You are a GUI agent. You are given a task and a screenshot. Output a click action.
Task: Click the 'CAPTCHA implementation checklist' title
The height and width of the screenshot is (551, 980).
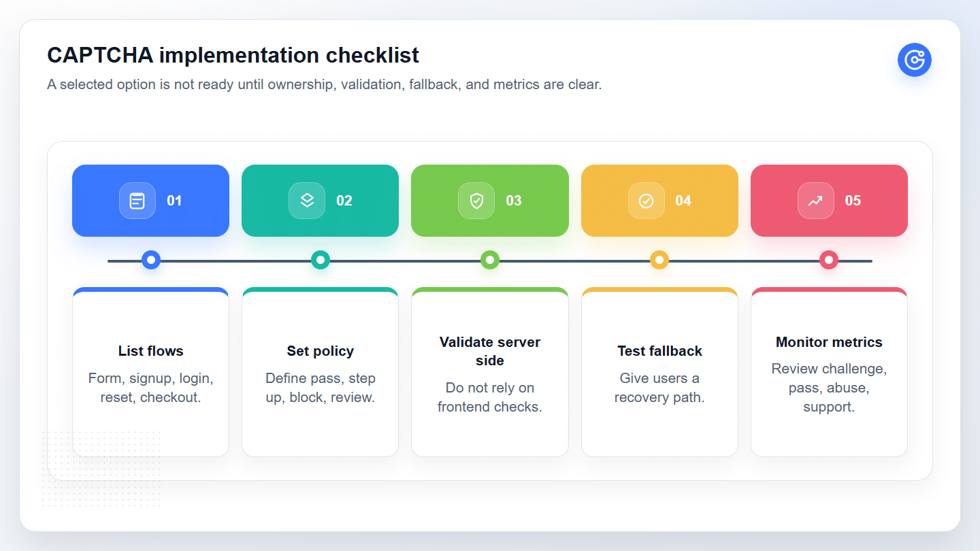point(233,55)
